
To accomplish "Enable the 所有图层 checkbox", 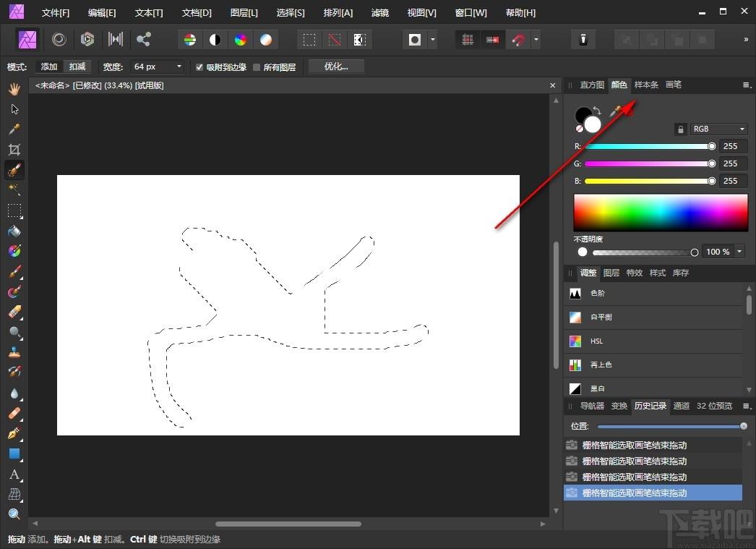I will tap(257, 67).
